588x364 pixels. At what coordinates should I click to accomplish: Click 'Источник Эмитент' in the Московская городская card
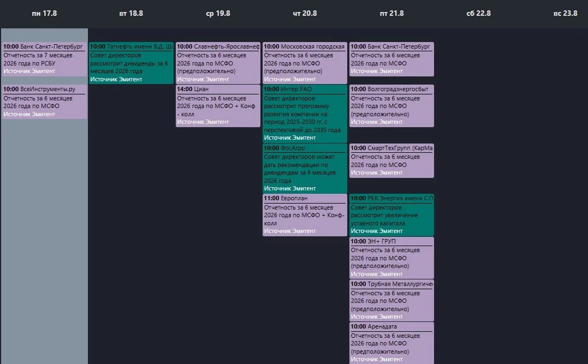[x=290, y=79]
